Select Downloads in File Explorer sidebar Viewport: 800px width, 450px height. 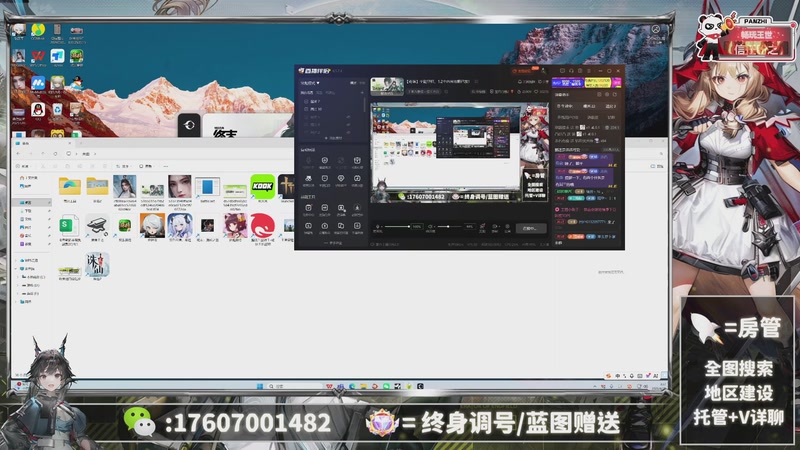(x=28, y=212)
